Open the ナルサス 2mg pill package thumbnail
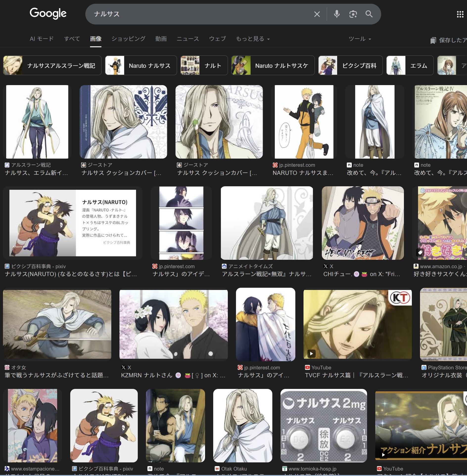Viewport: 467px width, 476px height. tap(324, 426)
